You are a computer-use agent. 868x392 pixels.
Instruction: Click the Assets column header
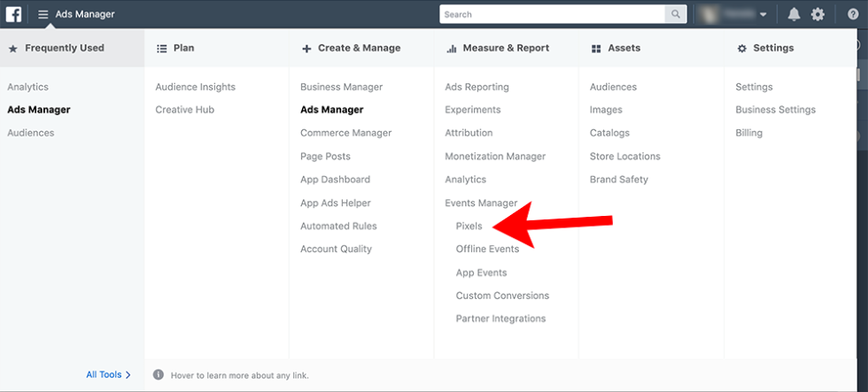point(616,48)
